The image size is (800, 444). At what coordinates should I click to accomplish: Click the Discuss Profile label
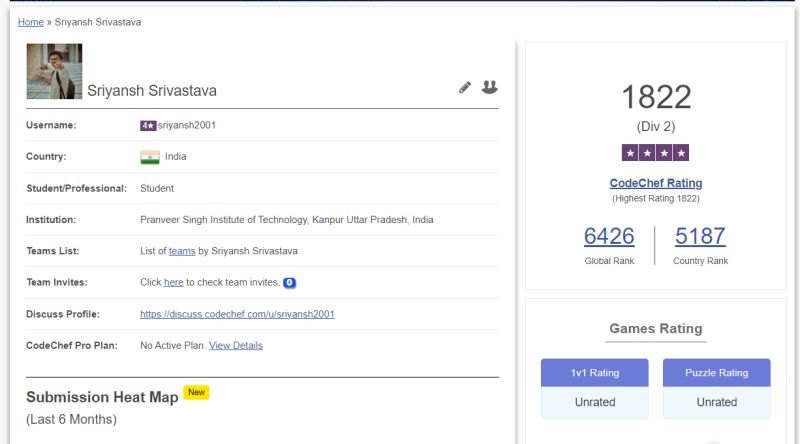(x=63, y=314)
